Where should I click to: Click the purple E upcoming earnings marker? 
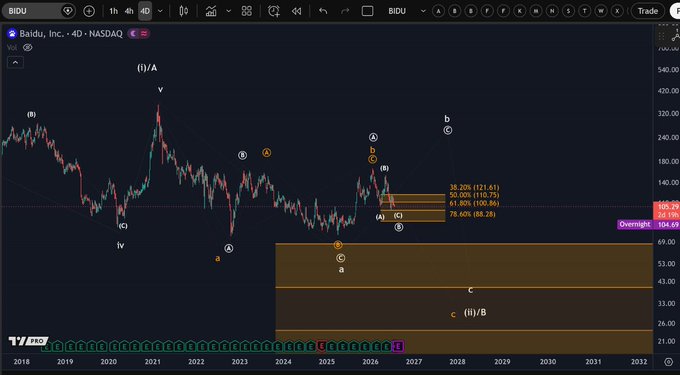click(x=399, y=346)
